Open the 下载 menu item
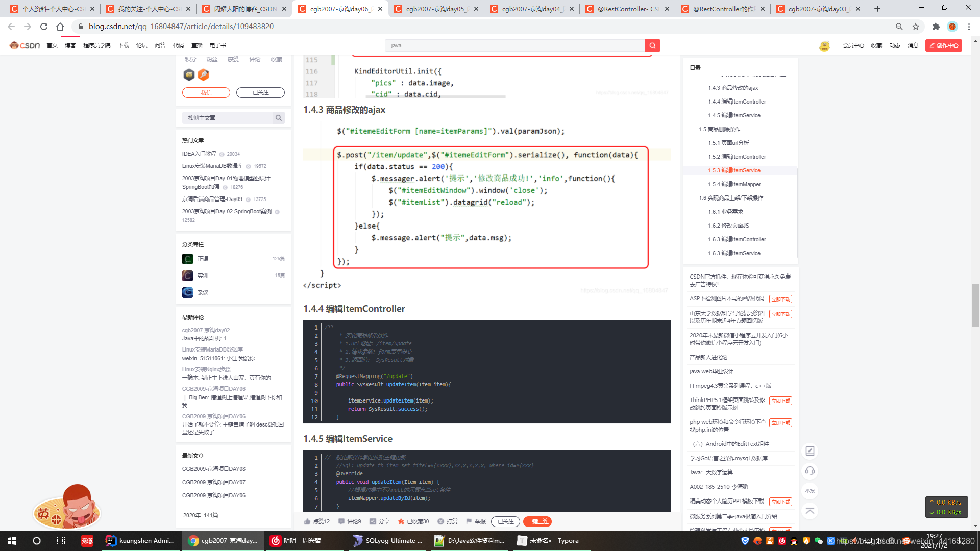 pyautogui.click(x=124, y=45)
